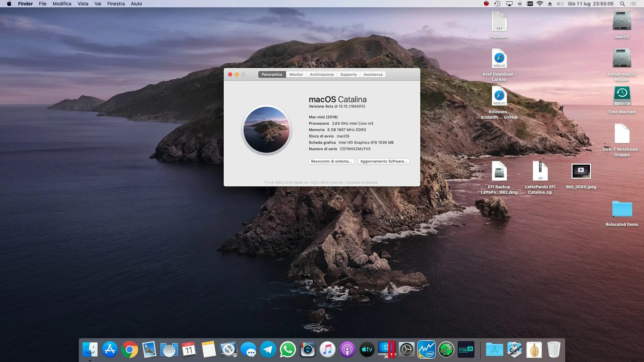Open WhatsApp in the Dock
The image size is (644, 362).
288,350
